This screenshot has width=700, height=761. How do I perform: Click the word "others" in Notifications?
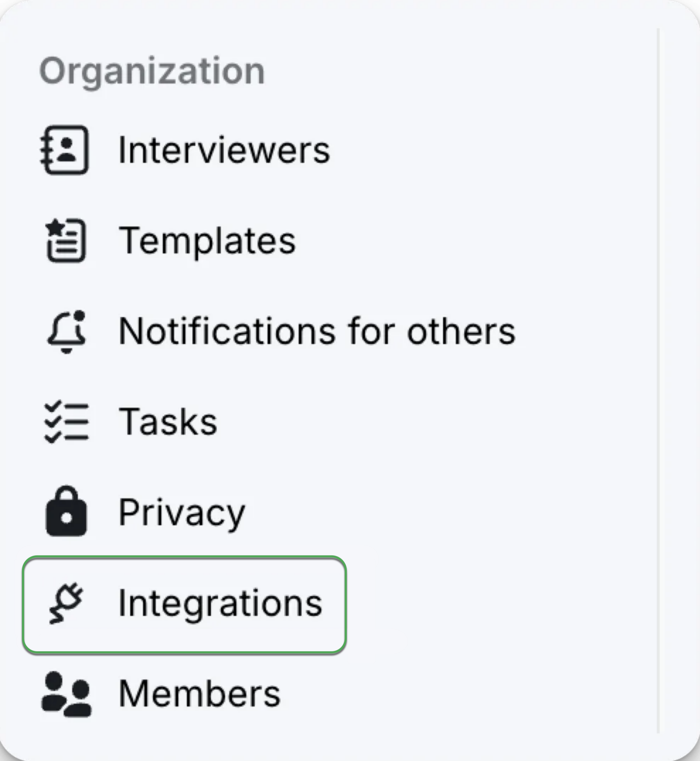(x=461, y=331)
